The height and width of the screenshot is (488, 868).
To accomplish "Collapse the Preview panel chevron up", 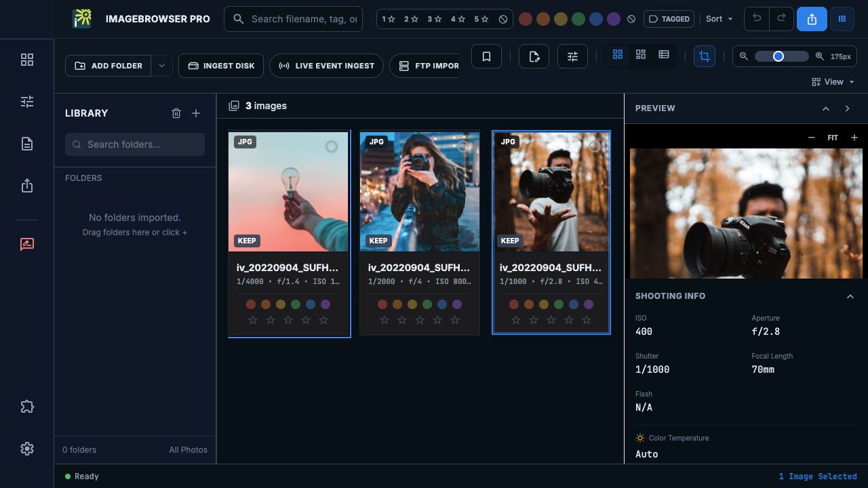I will 826,108.
